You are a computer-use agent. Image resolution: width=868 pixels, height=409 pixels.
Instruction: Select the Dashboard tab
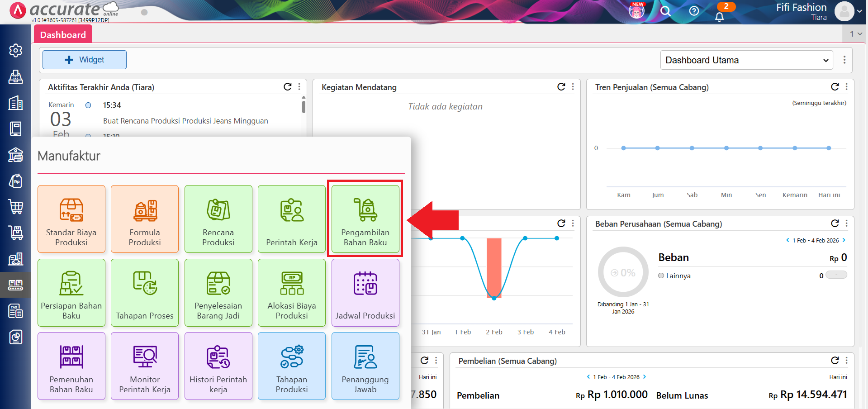(x=63, y=35)
